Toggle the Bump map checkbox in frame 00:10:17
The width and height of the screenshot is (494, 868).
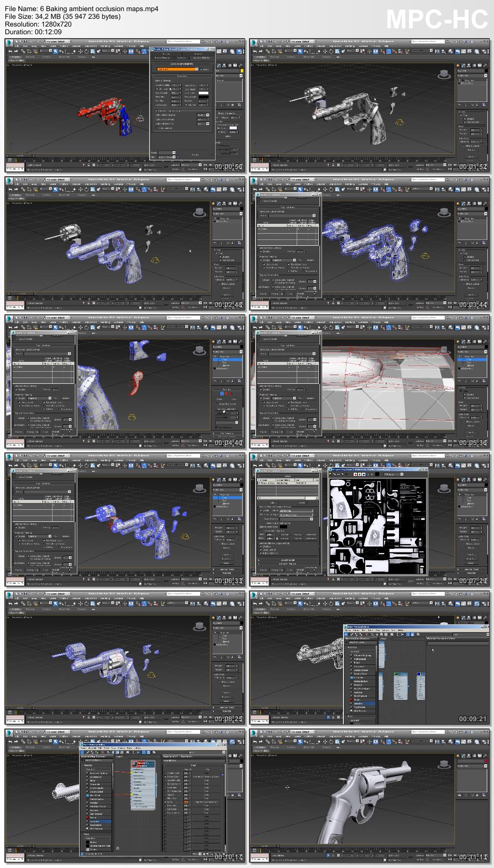(x=165, y=802)
